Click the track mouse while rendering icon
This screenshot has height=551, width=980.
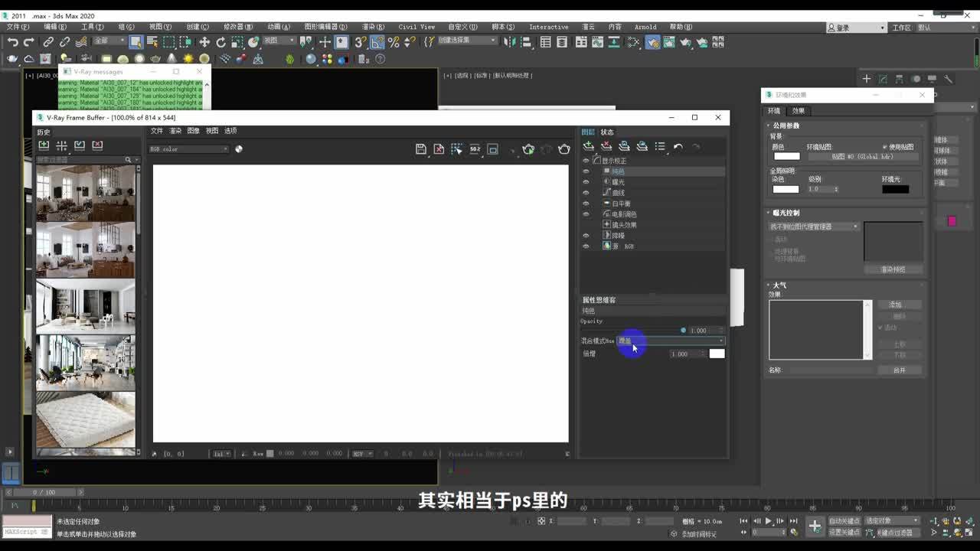point(457,149)
